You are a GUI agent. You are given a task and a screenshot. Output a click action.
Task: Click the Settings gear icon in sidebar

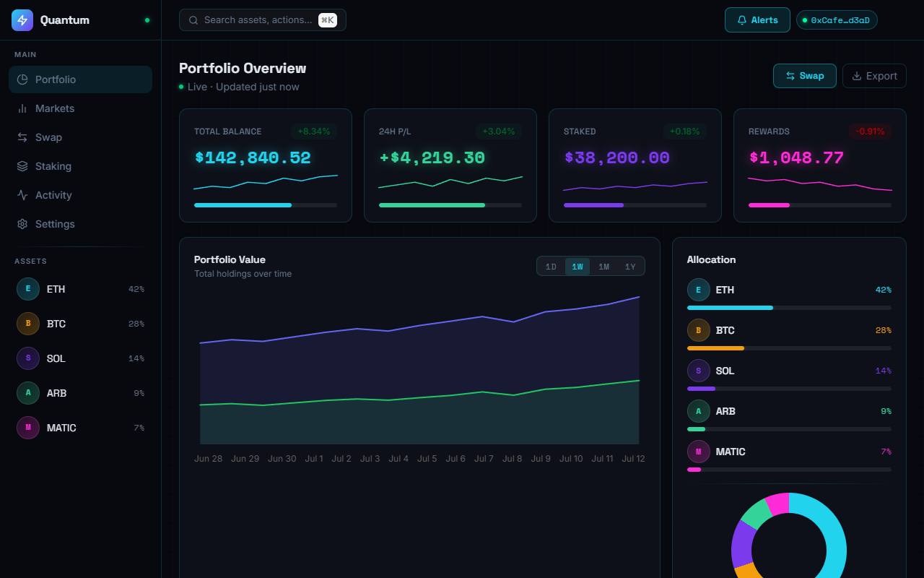tap(22, 224)
